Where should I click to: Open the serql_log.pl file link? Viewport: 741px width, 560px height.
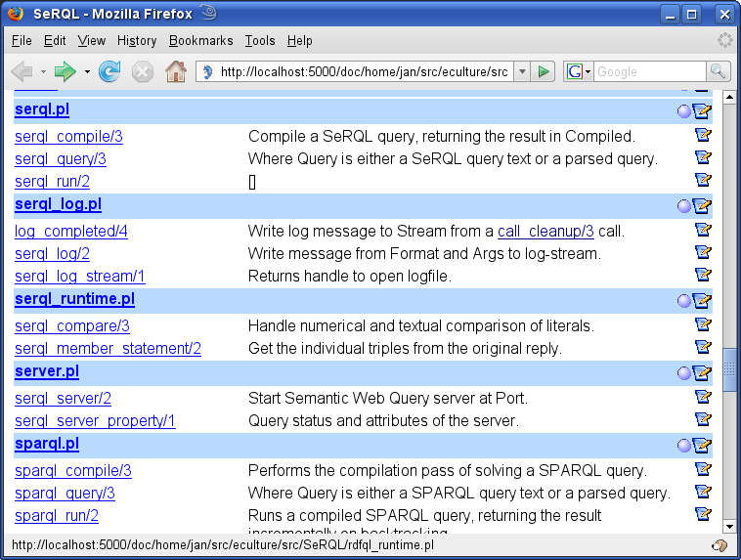(x=58, y=204)
